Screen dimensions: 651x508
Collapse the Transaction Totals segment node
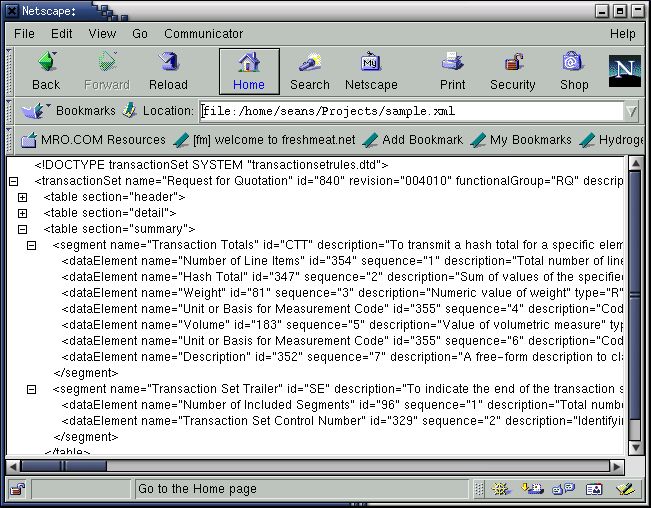tap(32, 246)
